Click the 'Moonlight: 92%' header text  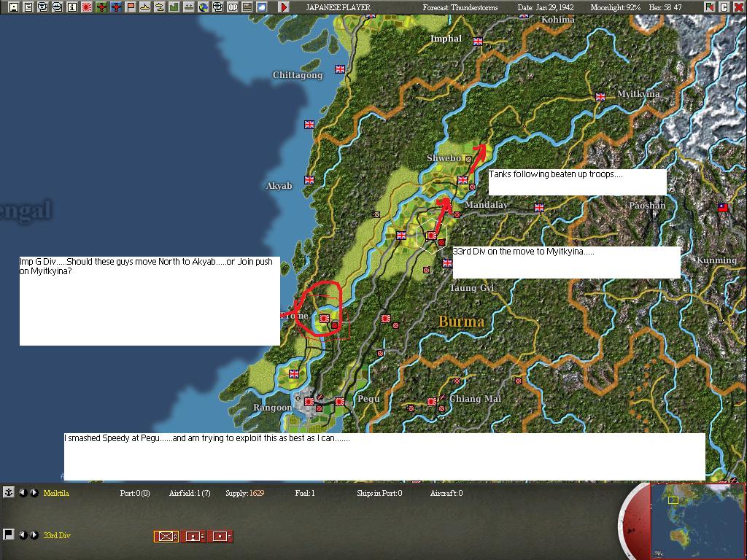pos(616,7)
